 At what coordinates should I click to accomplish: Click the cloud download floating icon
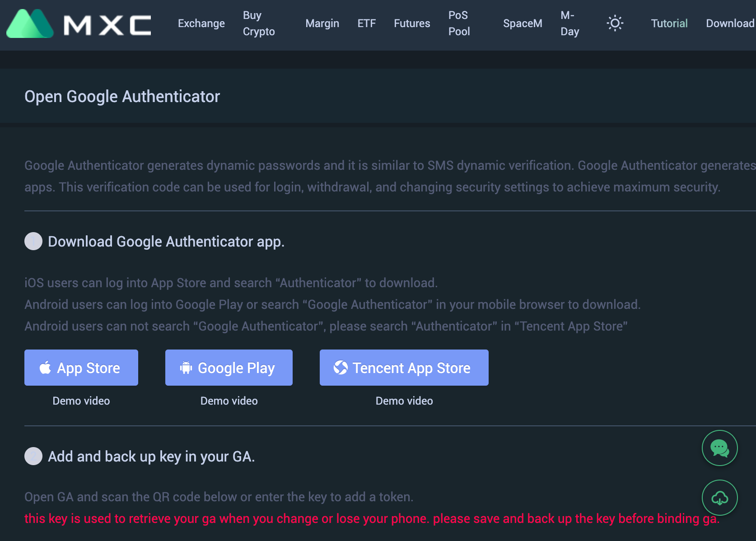pyautogui.click(x=719, y=498)
